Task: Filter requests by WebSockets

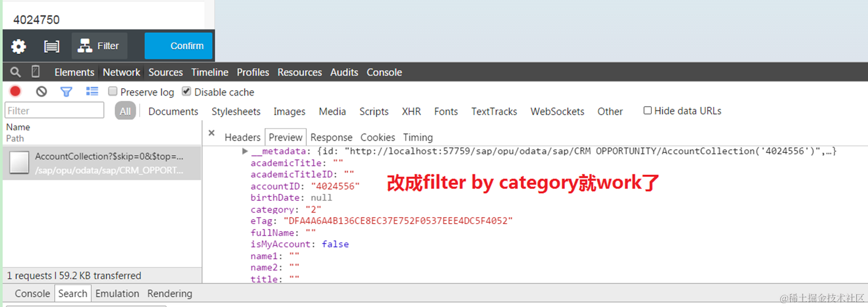Action: click(x=557, y=112)
